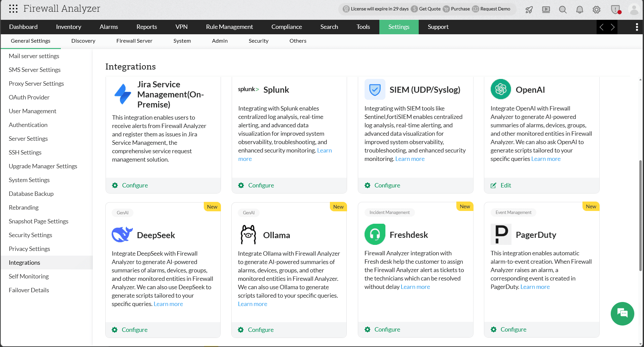The height and width of the screenshot is (347, 644).
Task: Switch to the Discovery tab
Action: tap(83, 41)
